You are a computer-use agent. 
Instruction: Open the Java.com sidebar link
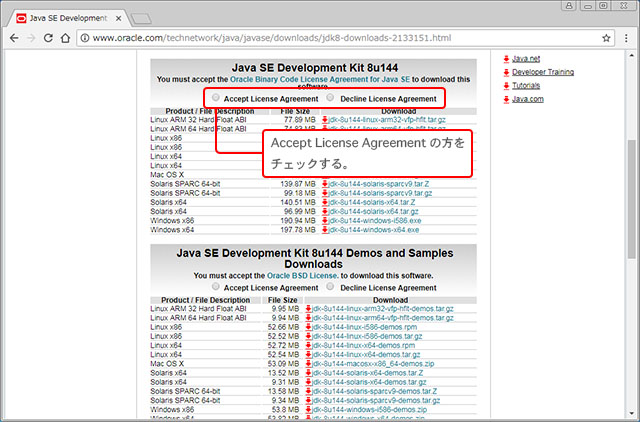click(x=528, y=99)
